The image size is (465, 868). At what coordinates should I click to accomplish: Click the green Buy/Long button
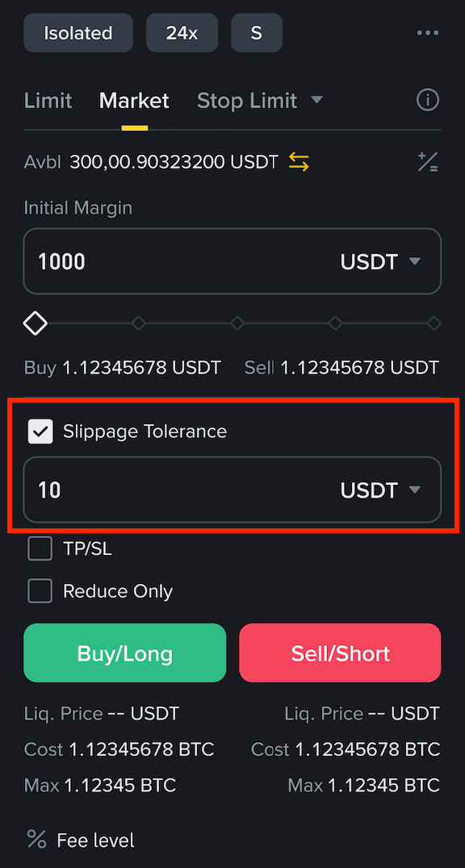click(x=124, y=653)
